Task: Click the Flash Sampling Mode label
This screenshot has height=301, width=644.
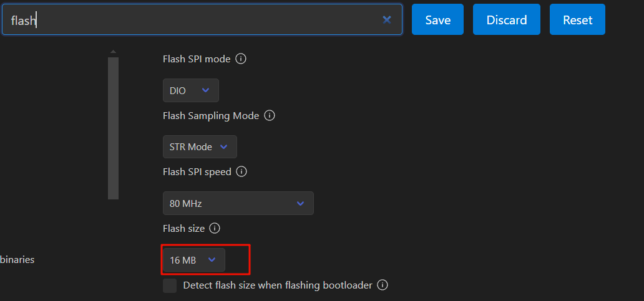Action: point(210,116)
